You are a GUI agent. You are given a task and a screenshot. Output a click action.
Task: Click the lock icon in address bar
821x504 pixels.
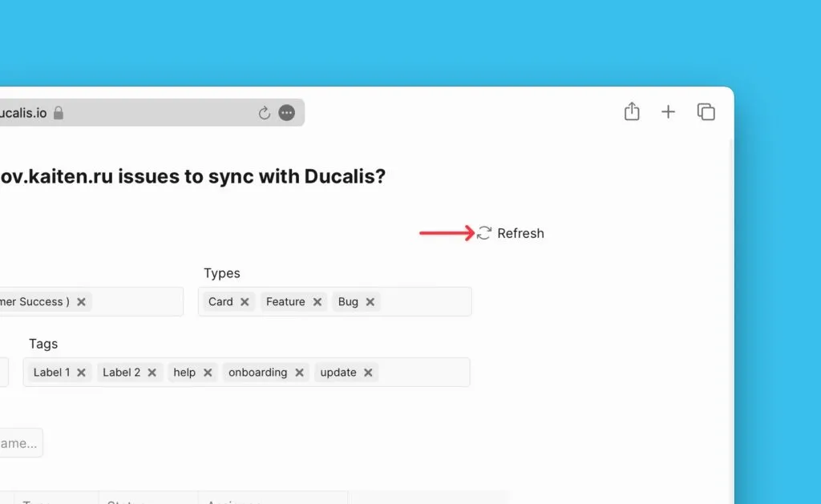[58, 113]
